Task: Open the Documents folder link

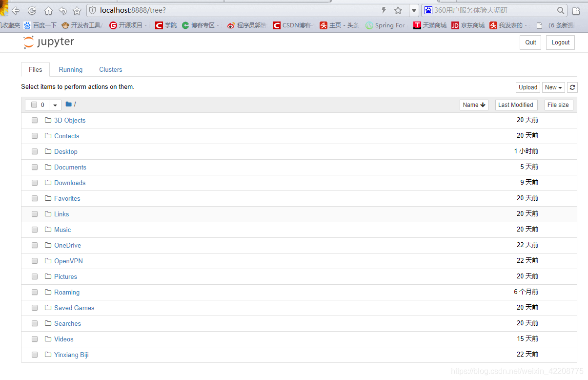Action: click(x=70, y=167)
